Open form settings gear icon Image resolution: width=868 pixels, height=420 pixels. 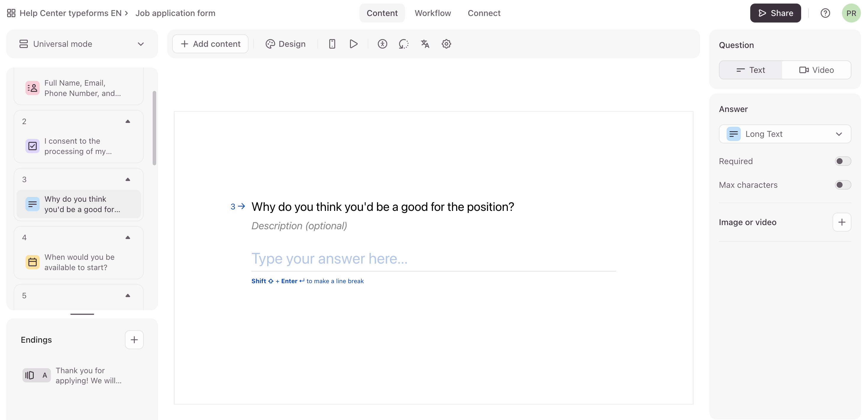446,44
